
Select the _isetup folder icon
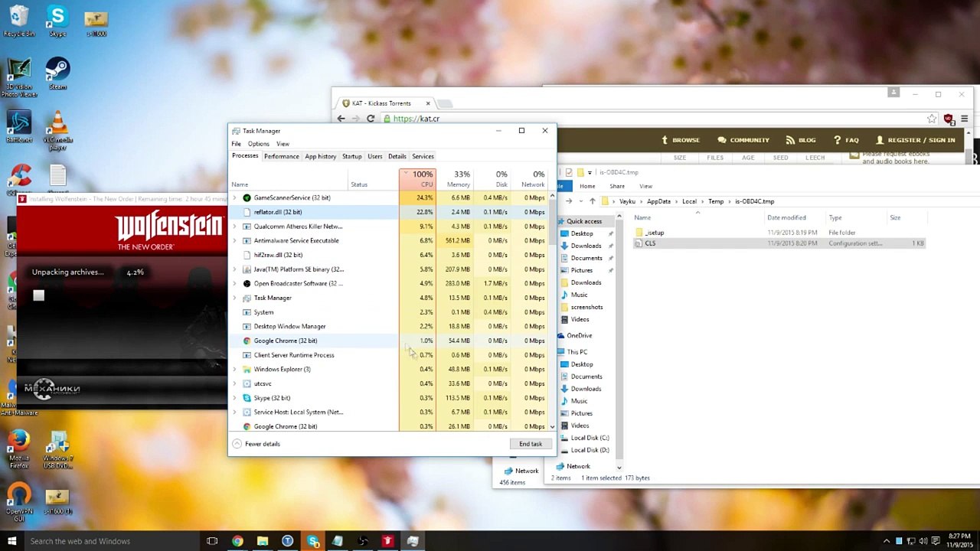(x=639, y=233)
